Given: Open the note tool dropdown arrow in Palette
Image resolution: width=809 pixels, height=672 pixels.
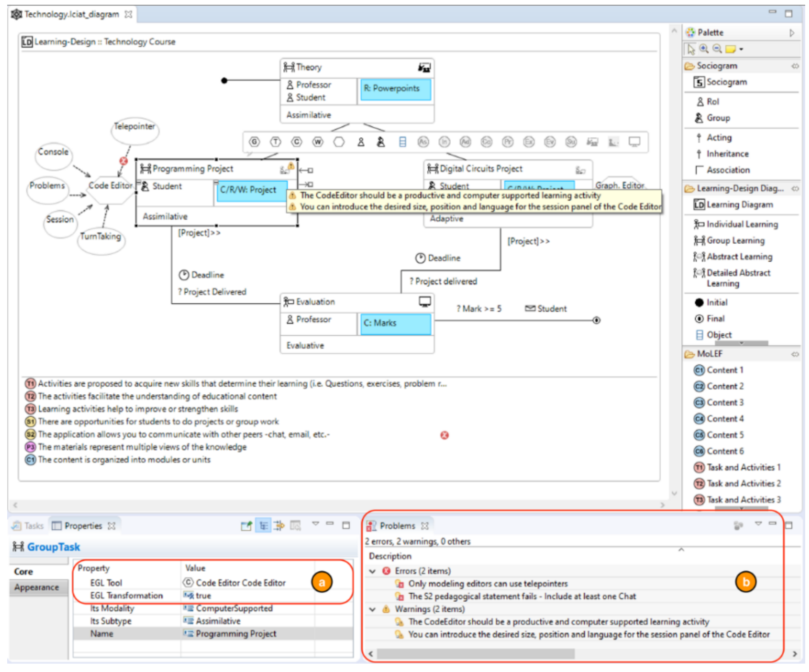Looking at the screenshot, I should (741, 49).
